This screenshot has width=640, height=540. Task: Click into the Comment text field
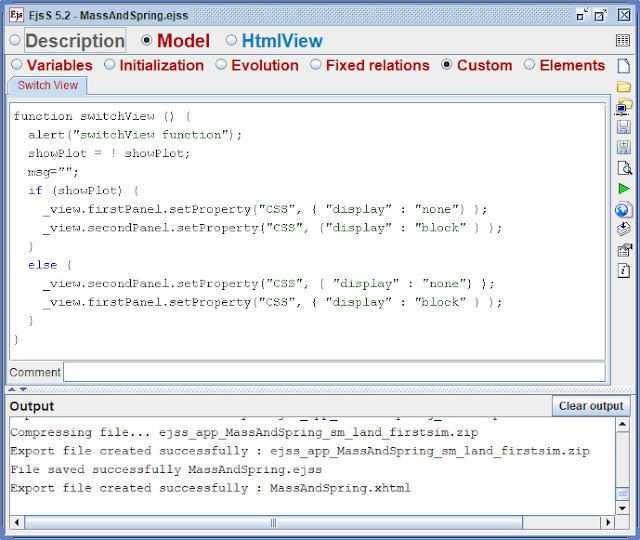pyautogui.click(x=334, y=372)
